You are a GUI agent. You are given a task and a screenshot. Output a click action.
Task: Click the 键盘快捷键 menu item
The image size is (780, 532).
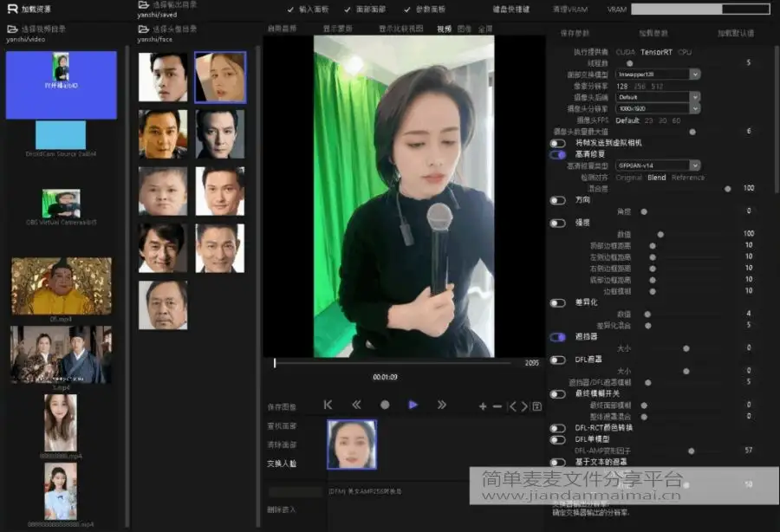(x=510, y=10)
